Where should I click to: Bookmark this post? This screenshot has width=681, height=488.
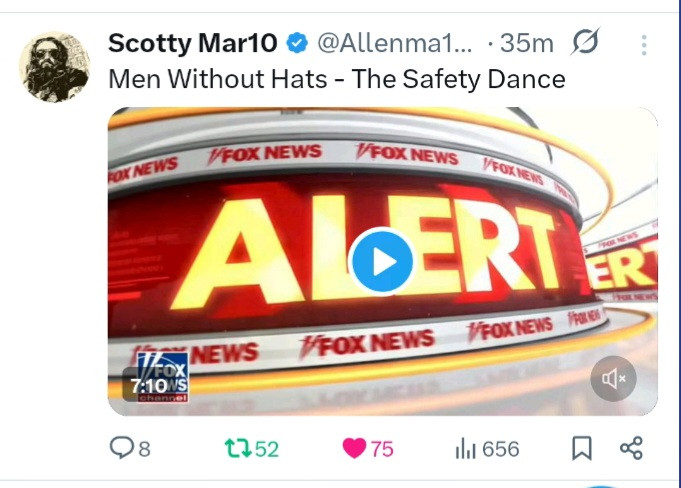(582, 448)
